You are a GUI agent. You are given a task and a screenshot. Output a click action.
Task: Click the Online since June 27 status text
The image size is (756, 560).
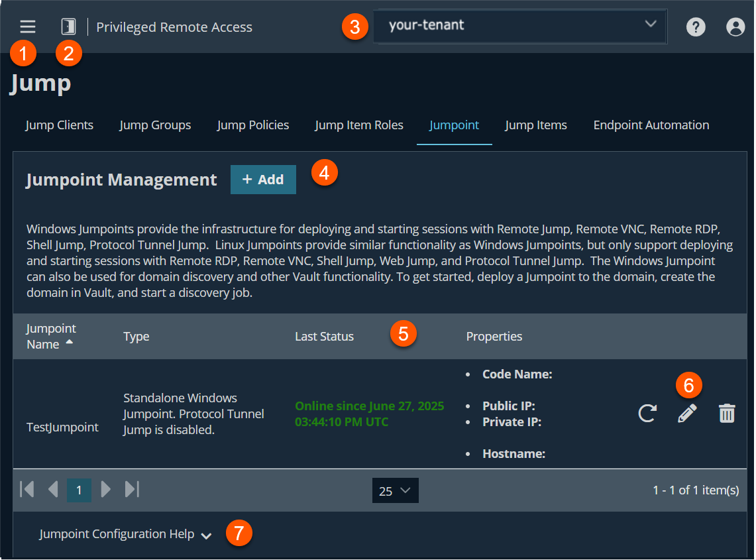point(369,414)
